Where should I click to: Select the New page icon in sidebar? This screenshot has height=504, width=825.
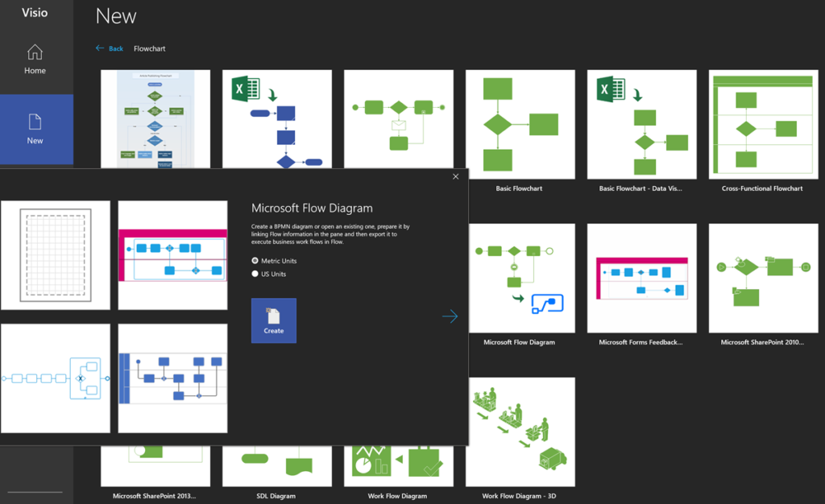[35, 122]
